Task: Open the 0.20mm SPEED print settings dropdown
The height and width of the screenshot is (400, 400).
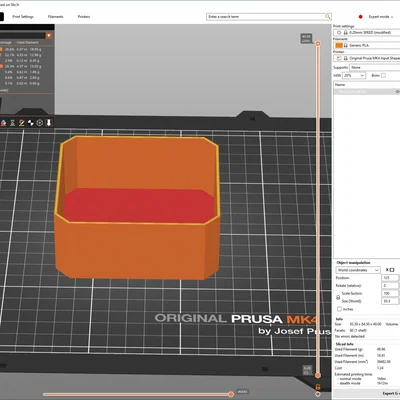Action: click(x=367, y=32)
